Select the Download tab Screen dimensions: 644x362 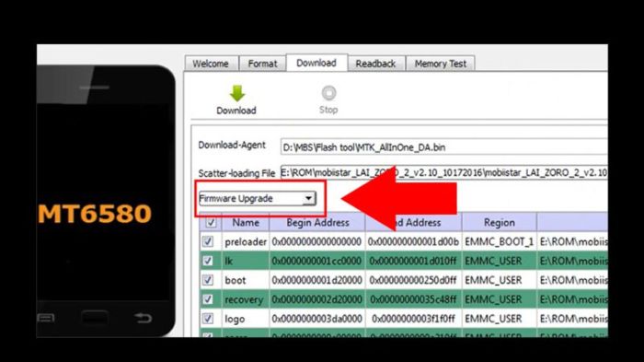pyautogui.click(x=316, y=63)
